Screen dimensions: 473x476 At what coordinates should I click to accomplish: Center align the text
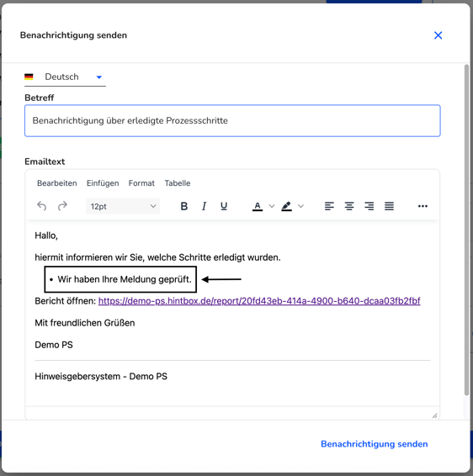[349, 206]
